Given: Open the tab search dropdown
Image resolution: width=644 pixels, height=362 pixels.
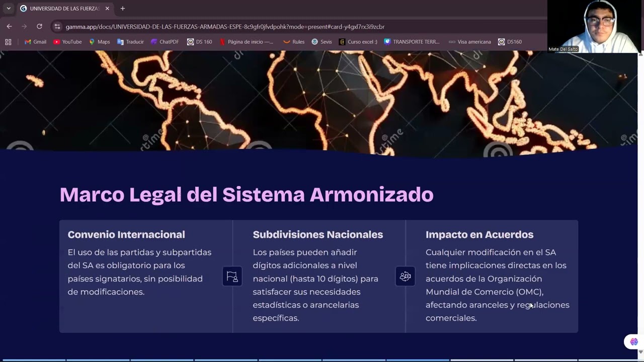Looking at the screenshot, I should [9, 9].
